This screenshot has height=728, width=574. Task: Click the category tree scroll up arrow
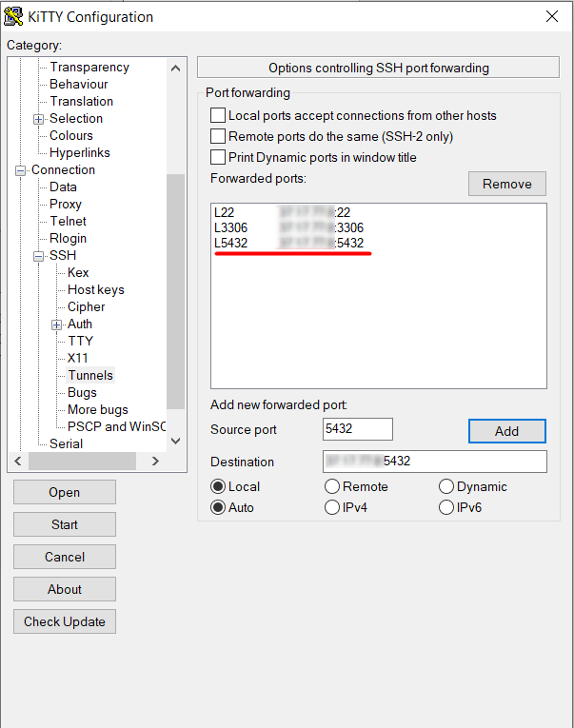(175, 69)
